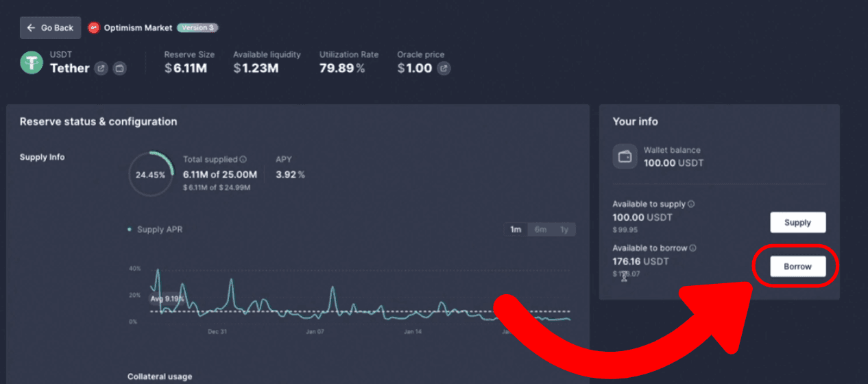This screenshot has height=384, width=868.
Task: Click the Version 3 badge
Action: pos(197,28)
